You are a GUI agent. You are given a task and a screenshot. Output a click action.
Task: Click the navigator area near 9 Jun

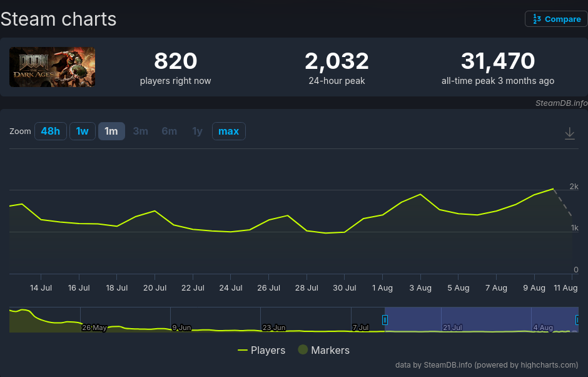click(x=181, y=328)
